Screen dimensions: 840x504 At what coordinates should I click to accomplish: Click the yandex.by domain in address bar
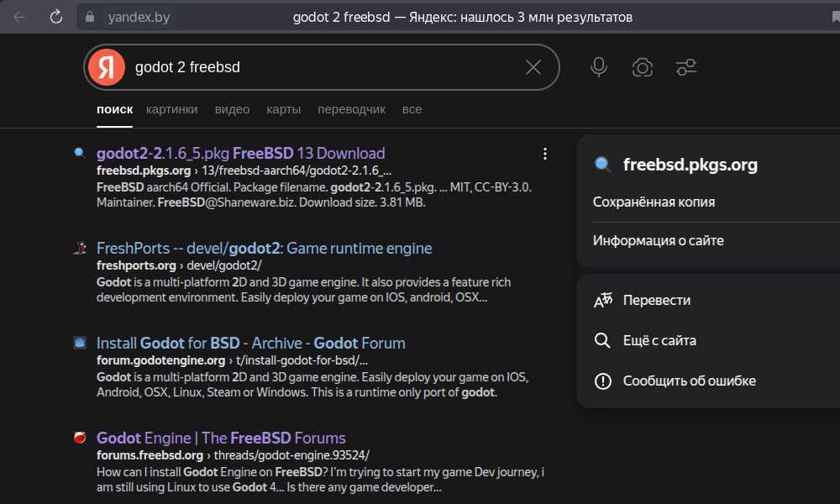(x=139, y=17)
